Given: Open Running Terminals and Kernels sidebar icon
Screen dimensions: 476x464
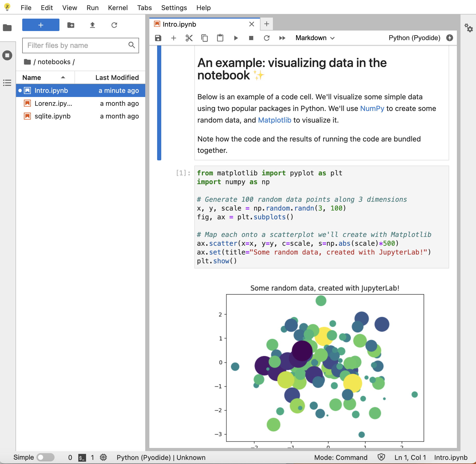Looking at the screenshot, I should (7, 55).
